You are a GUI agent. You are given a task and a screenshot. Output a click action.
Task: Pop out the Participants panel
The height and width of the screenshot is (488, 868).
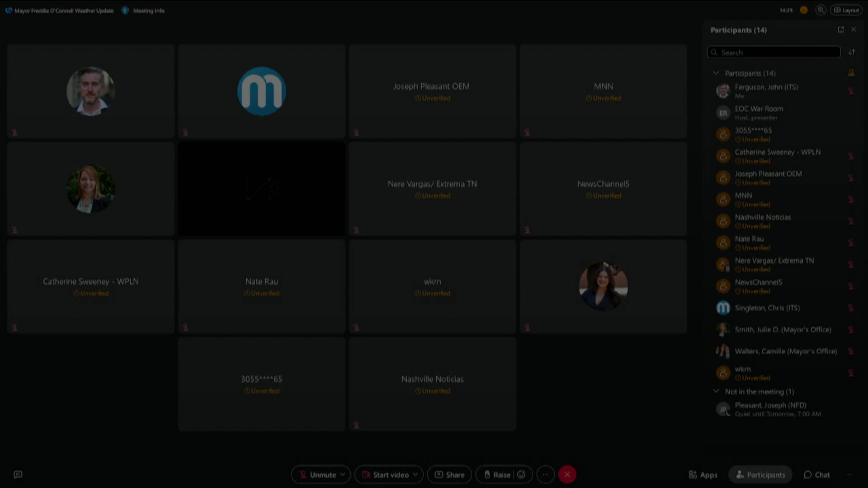[841, 29]
